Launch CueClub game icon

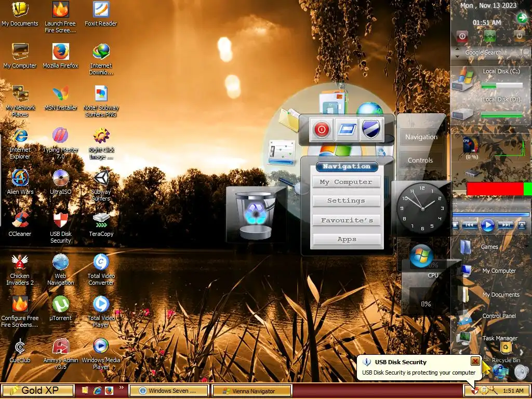pos(20,351)
